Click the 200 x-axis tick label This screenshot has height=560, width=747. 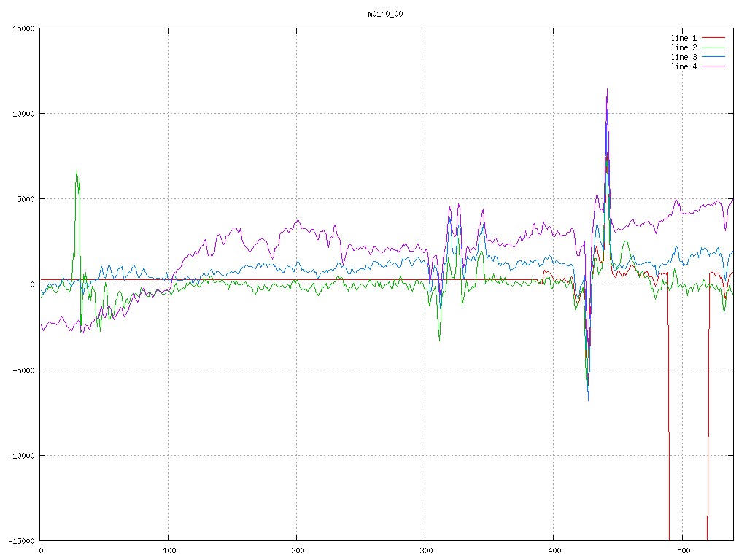click(x=297, y=551)
